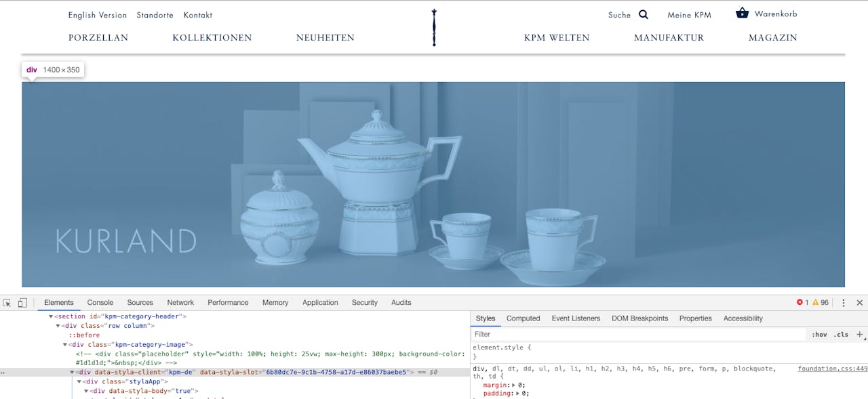Click the English Version link

point(98,15)
